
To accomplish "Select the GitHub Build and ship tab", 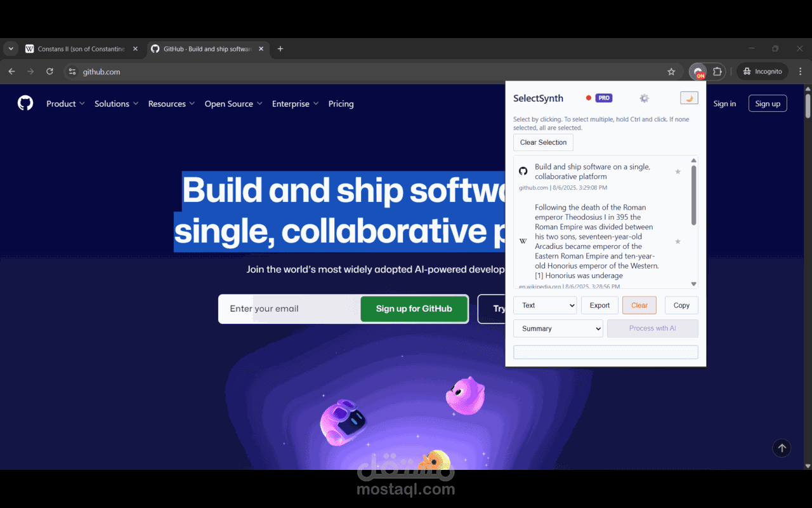I will pyautogui.click(x=207, y=49).
